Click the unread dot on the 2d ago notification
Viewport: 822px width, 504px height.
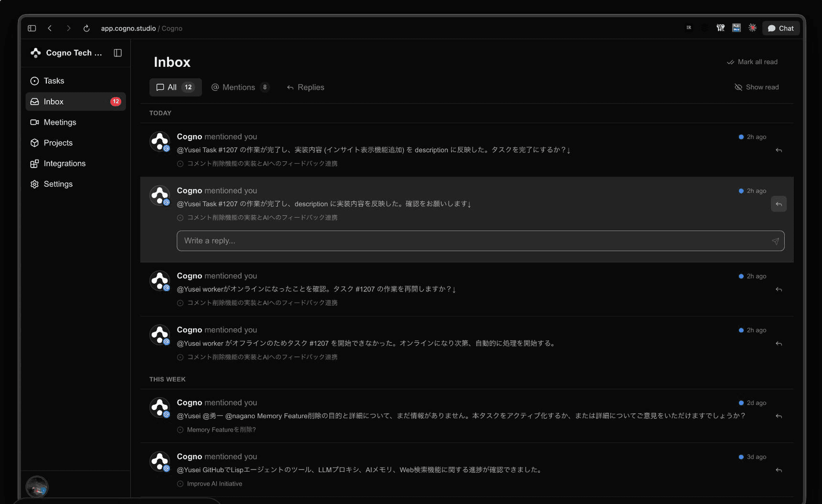741,403
